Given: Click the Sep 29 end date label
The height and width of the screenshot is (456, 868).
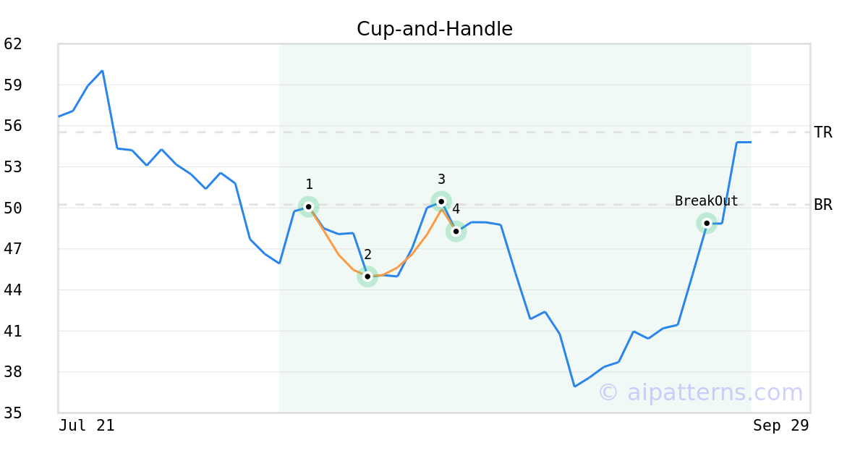Looking at the screenshot, I should click(x=781, y=426).
